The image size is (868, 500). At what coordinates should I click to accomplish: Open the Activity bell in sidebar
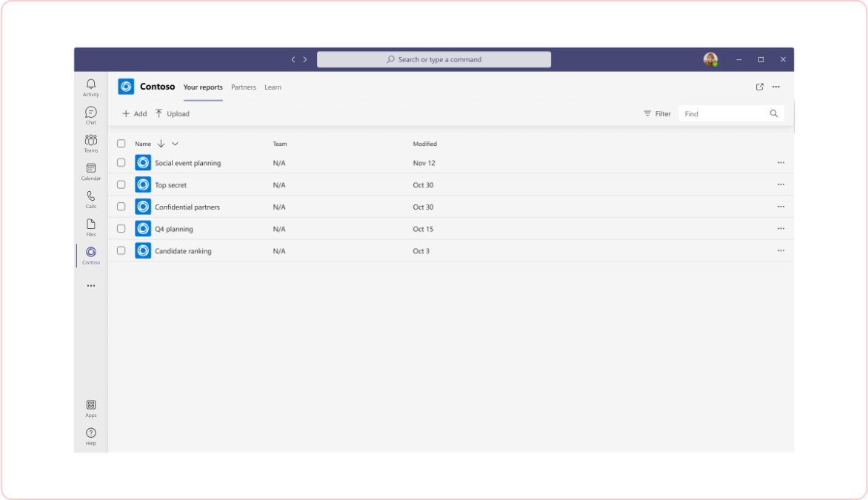[91, 87]
